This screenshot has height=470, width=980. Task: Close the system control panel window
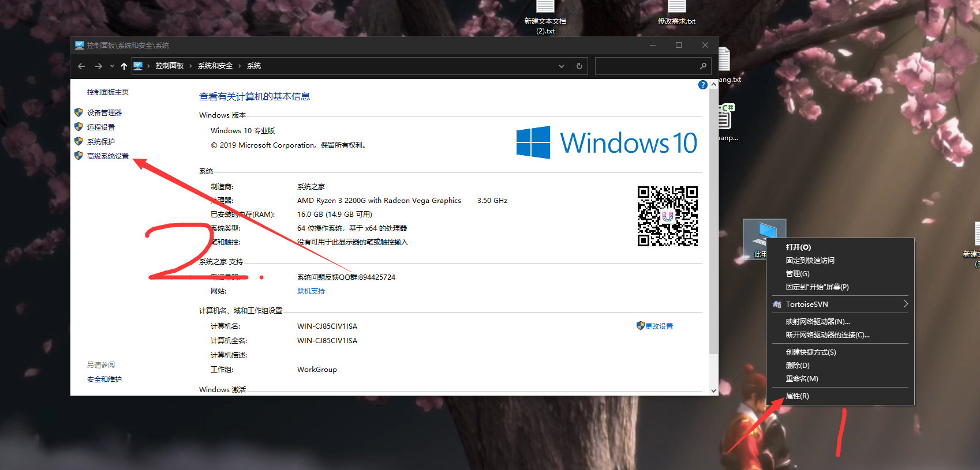(705, 45)
